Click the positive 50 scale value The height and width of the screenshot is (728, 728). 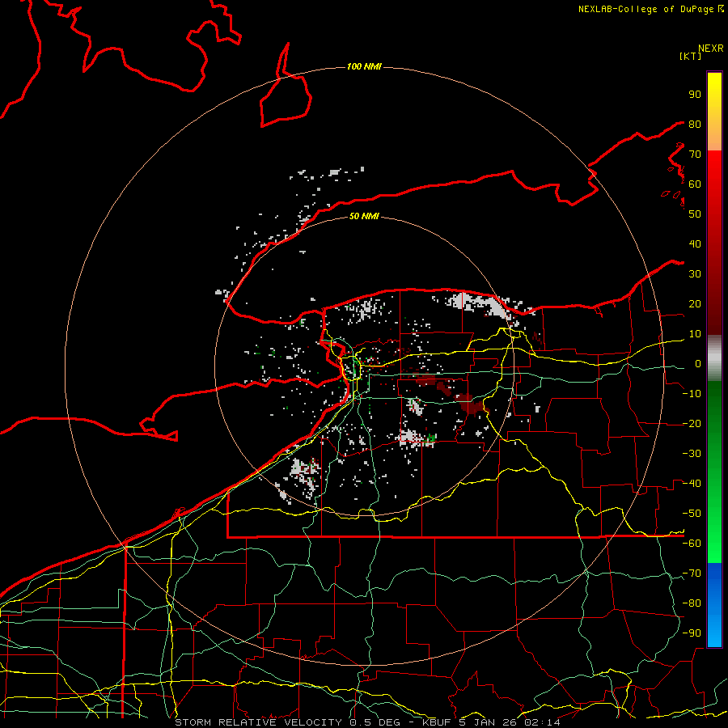tap(695, 214)
